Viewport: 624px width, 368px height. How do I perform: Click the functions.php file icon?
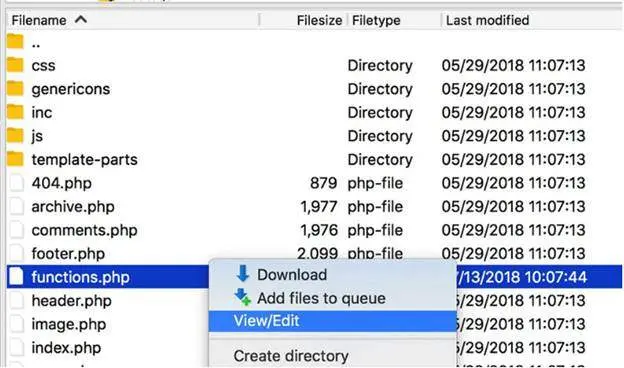tap(16, 276)
